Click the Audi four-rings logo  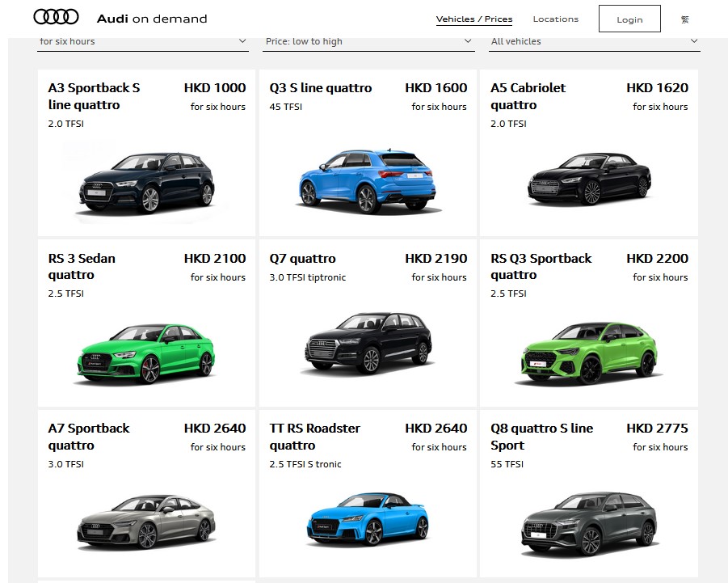point(57,17)
